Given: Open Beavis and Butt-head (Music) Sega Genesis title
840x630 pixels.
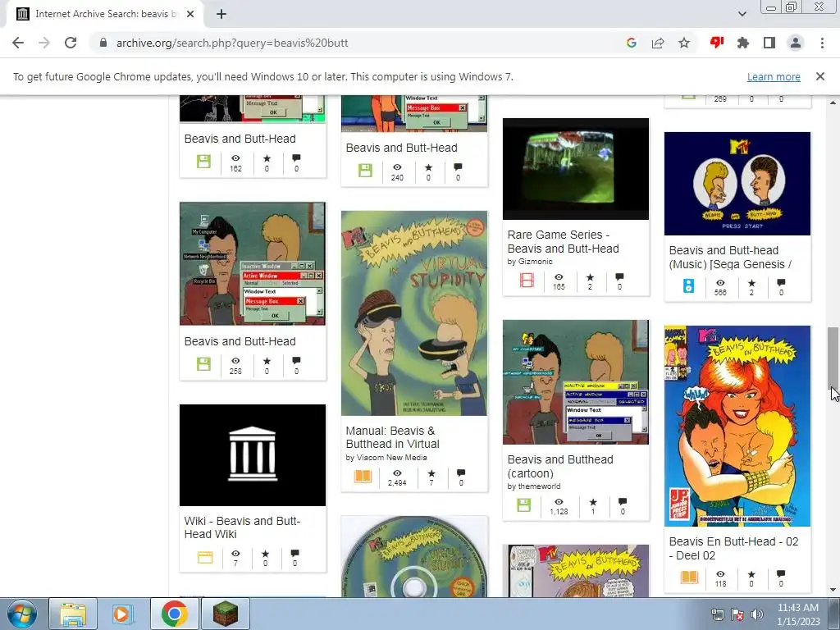Looking at the screenshot, I should 730,257.
